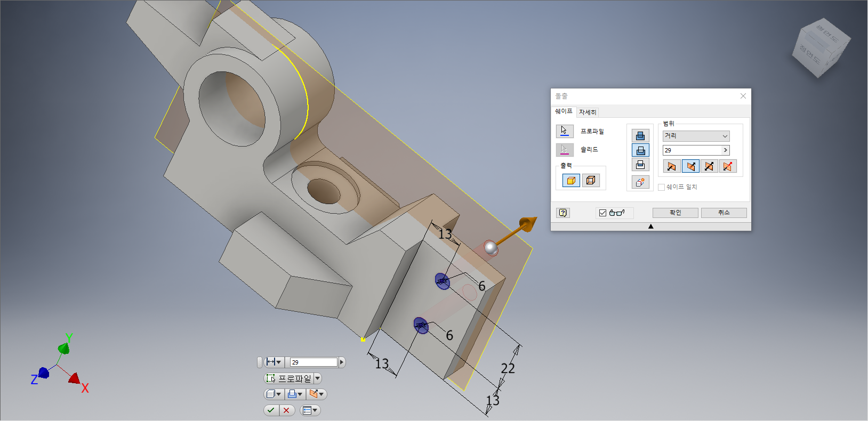Click the orange direction arrow manipulator
The height and width of the screenshot is (421, 868).
click(527, 224)
